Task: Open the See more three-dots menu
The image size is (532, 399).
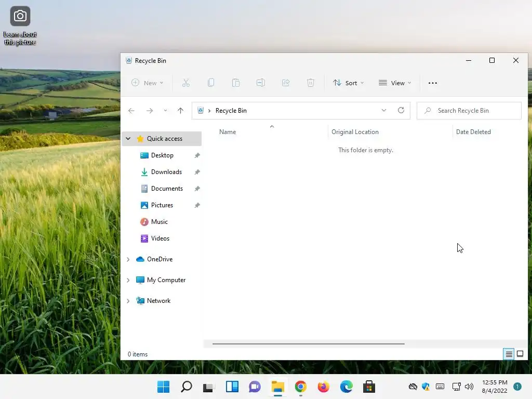Action: tap(433, 83)
